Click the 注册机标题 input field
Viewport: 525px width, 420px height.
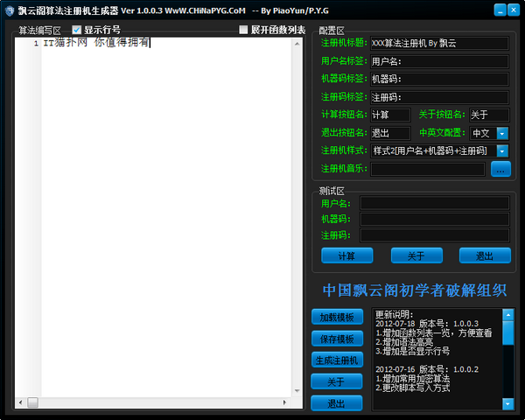pos(439,43)
